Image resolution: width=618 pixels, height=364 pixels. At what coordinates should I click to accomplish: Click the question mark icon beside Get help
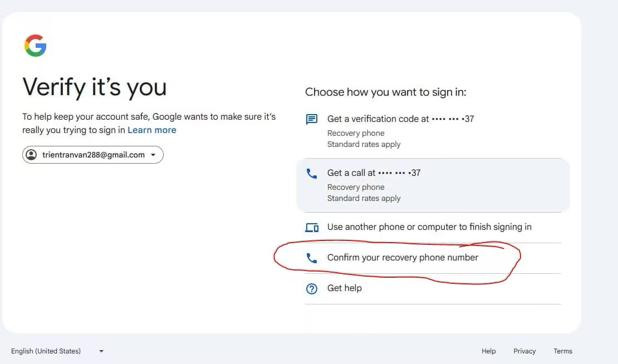click(x=311, y=289)
